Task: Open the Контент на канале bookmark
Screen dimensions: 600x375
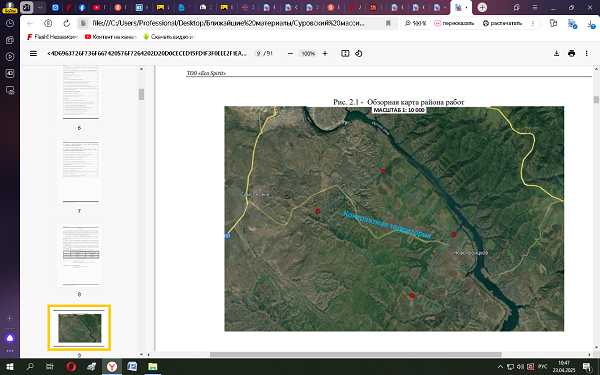Action: [x=111, y=37]
